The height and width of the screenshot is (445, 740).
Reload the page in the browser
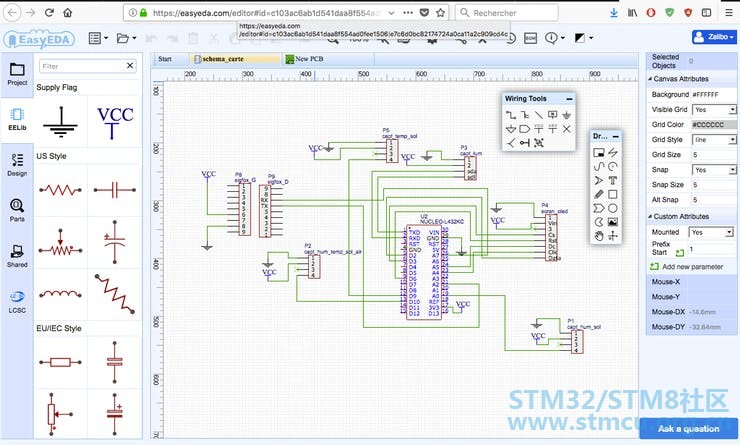[49, 13]
